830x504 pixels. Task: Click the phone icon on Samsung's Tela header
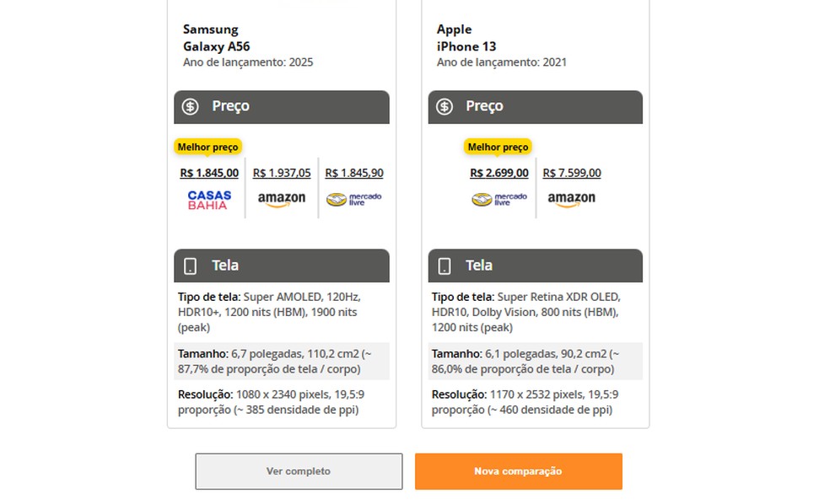190,265
